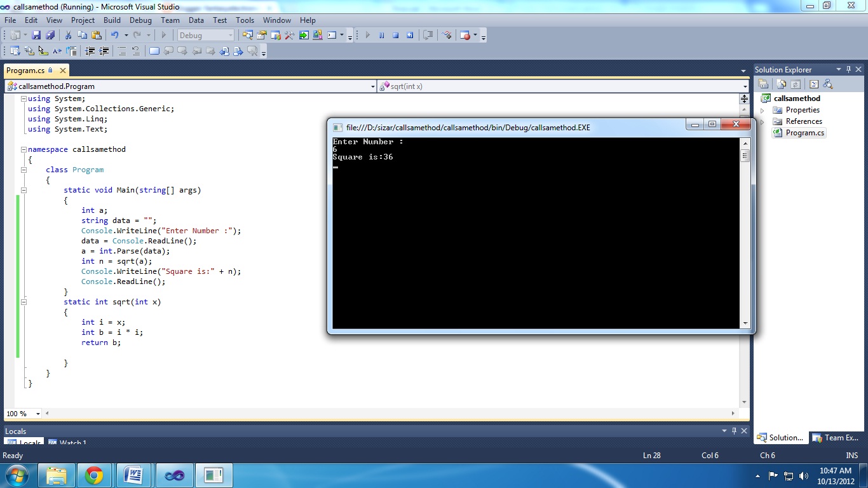Viewport: 868px width, 488px height.
Task: Close the Solution Explorer panel
Action: tap(858, 69)
